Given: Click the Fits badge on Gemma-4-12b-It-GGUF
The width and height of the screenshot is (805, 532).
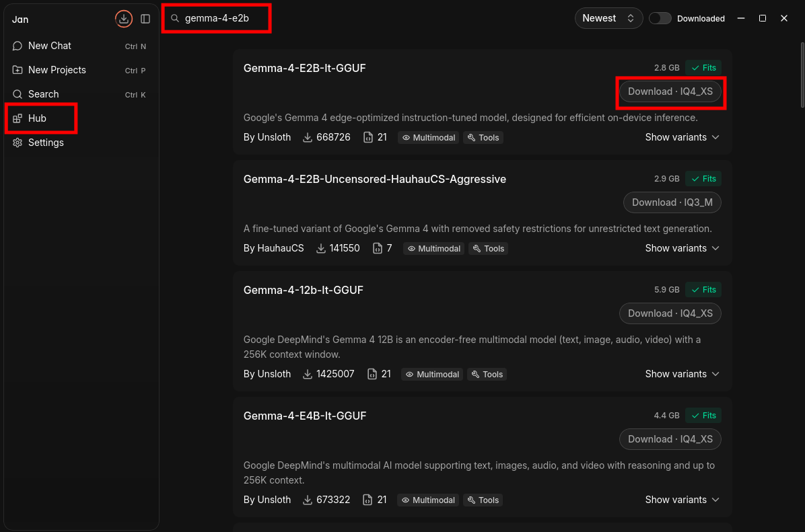Looking at the screenshot, I should click(x=703, y=290).
